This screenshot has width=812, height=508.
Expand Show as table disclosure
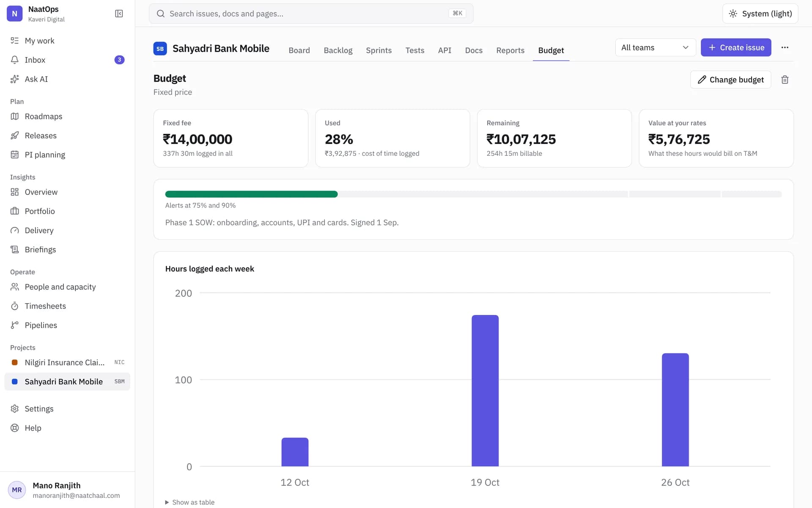[x=190, y=502]
